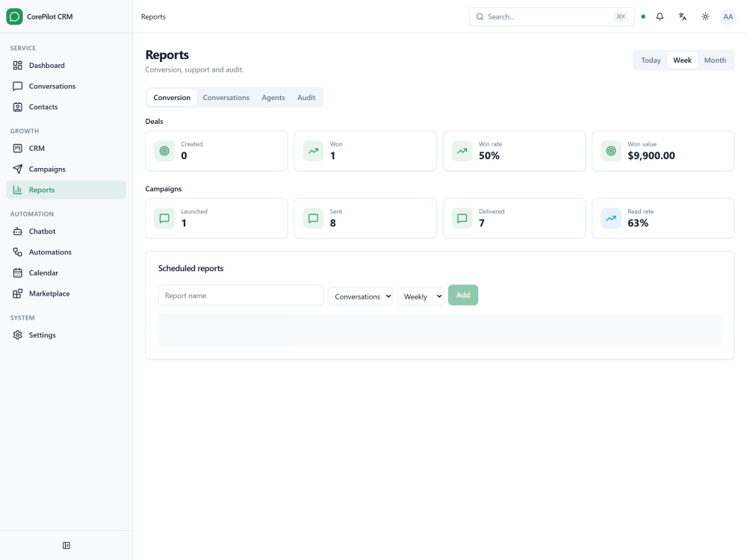Open Chatbot from the sidebar
747x560 pixels.
66,231
